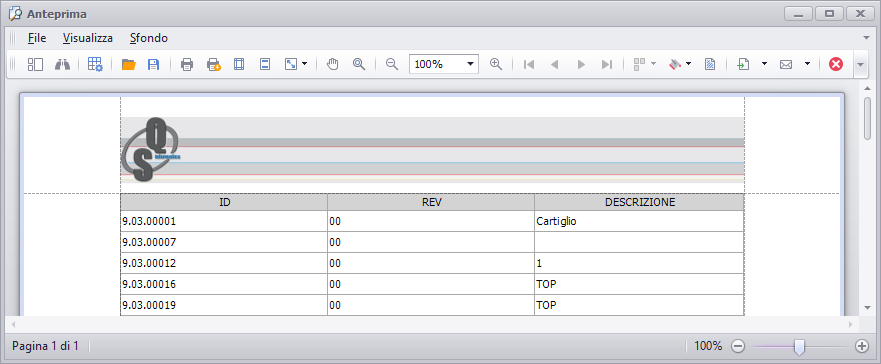Viewport: 881px width, 364px height.
Task: Select the Magnifier tool
Action: tap(359, 65)
